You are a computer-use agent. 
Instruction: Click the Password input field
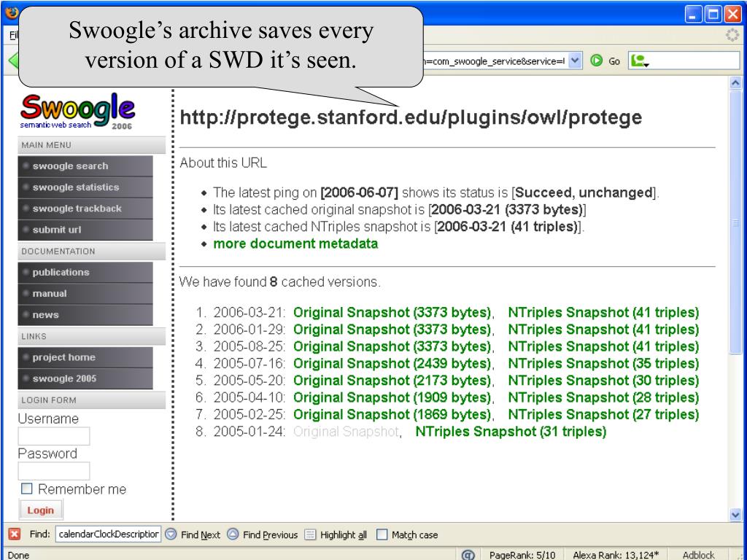click(54, 471)
